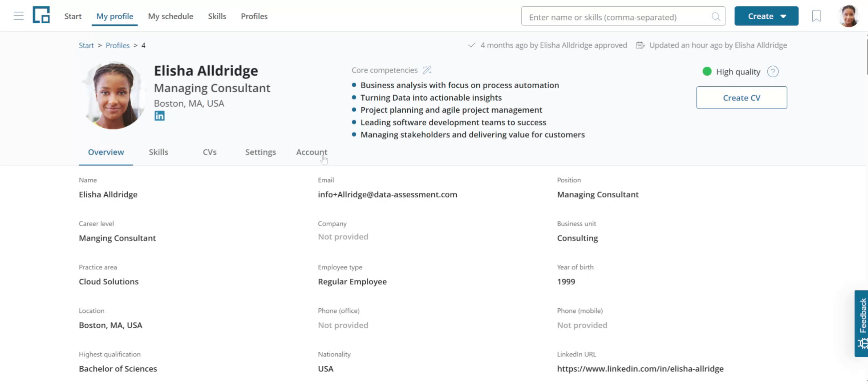Click the email info+Allridge@data-assessment.com
The image size is (868, 384).
[x=388, y=194]
